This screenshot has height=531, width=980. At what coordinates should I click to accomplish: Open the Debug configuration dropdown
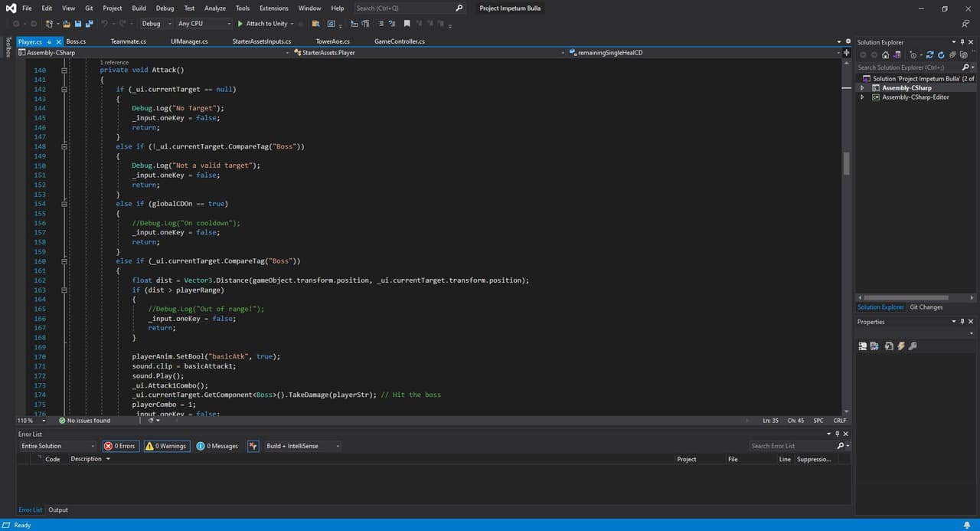click(x=156, y=24)
